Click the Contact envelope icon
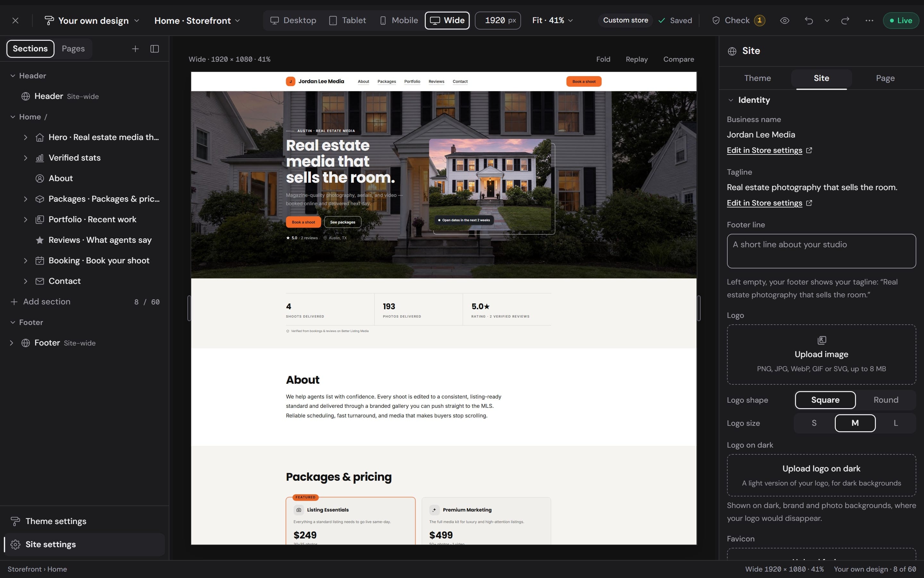This screenshot has height=578, width=924. pos(40,281)
